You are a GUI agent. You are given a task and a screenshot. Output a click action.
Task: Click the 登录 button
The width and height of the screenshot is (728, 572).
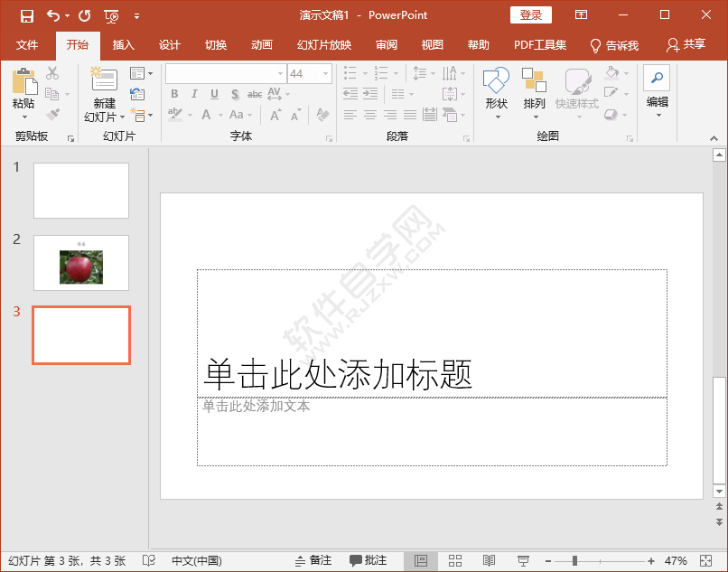pos(531,14)
